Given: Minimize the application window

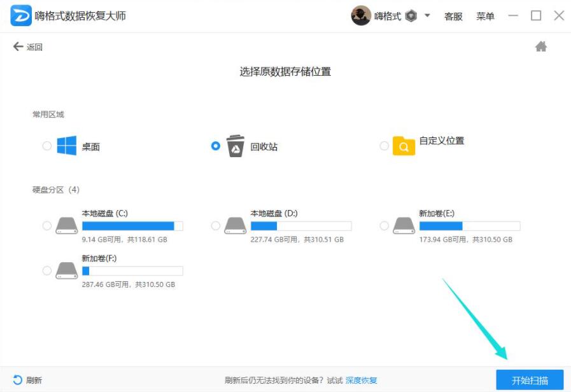Looking at the screenshot, I should [513, 16].
